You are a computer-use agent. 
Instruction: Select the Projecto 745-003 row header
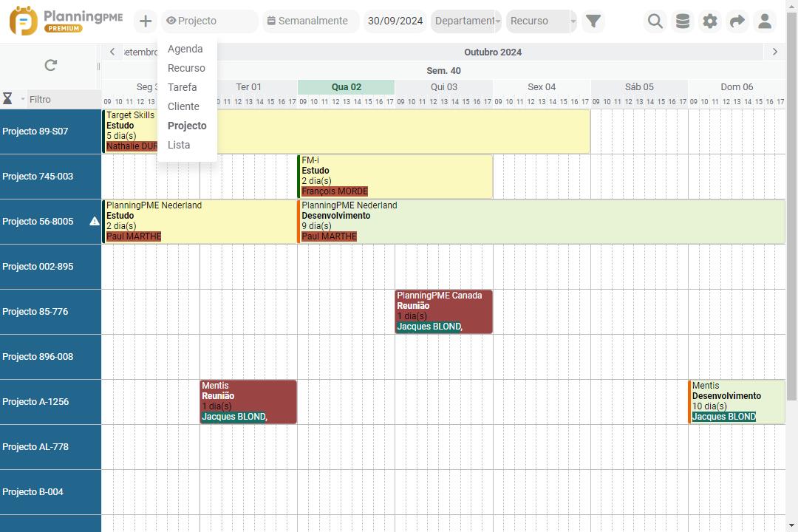click(x=50, y=177)
